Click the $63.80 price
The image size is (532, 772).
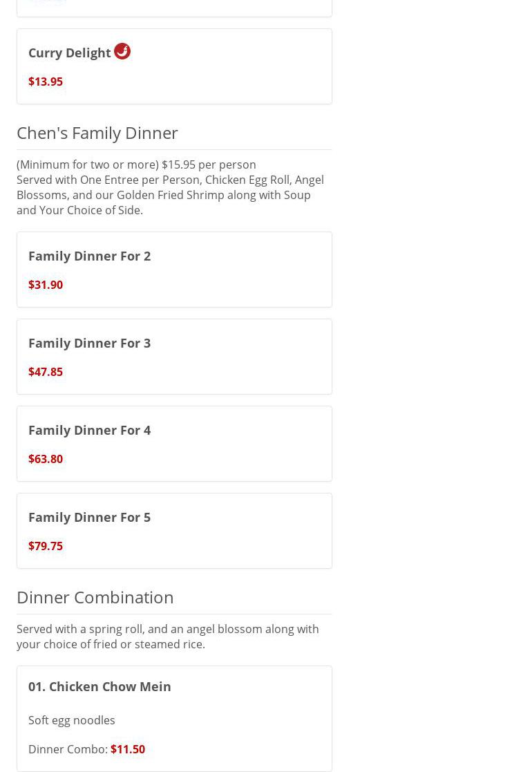click(46, 459)
